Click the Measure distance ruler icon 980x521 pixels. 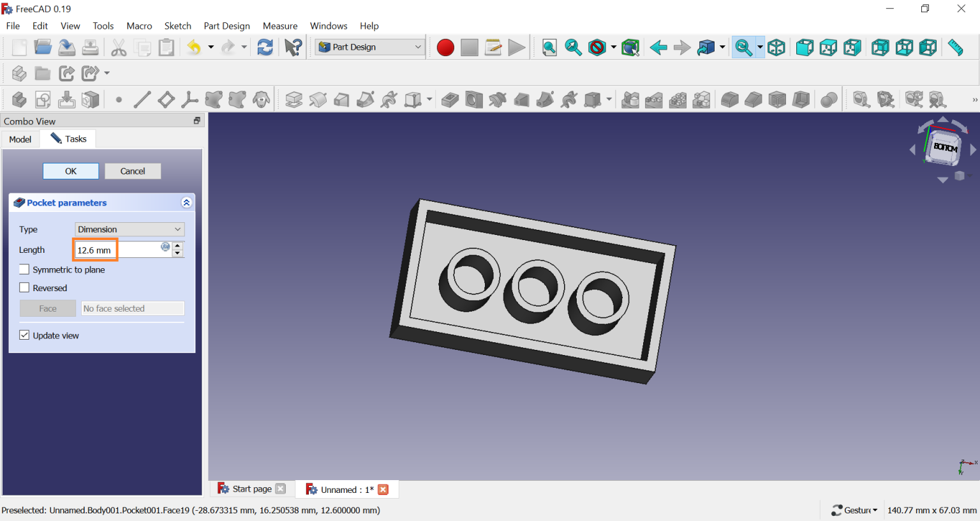click(955, 48)
